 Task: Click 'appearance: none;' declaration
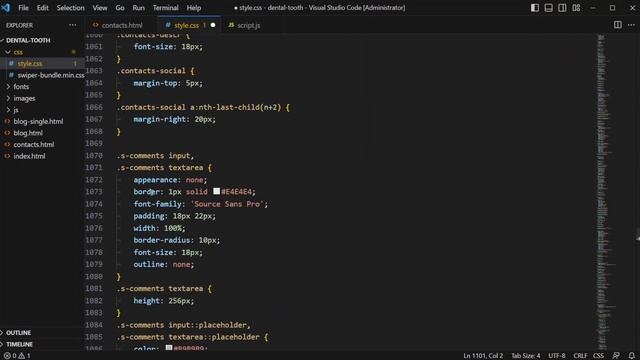(170, 180)
